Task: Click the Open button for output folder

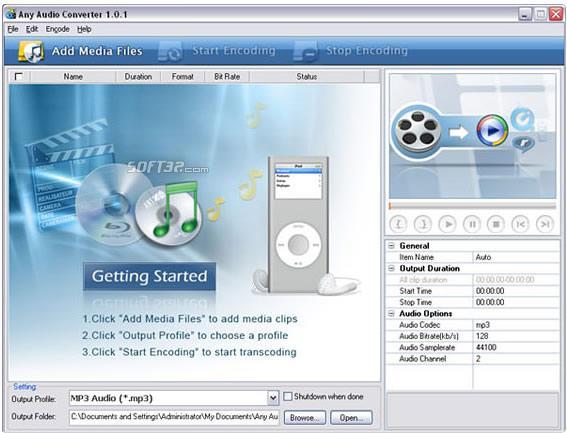Action: tap(351, 417)
